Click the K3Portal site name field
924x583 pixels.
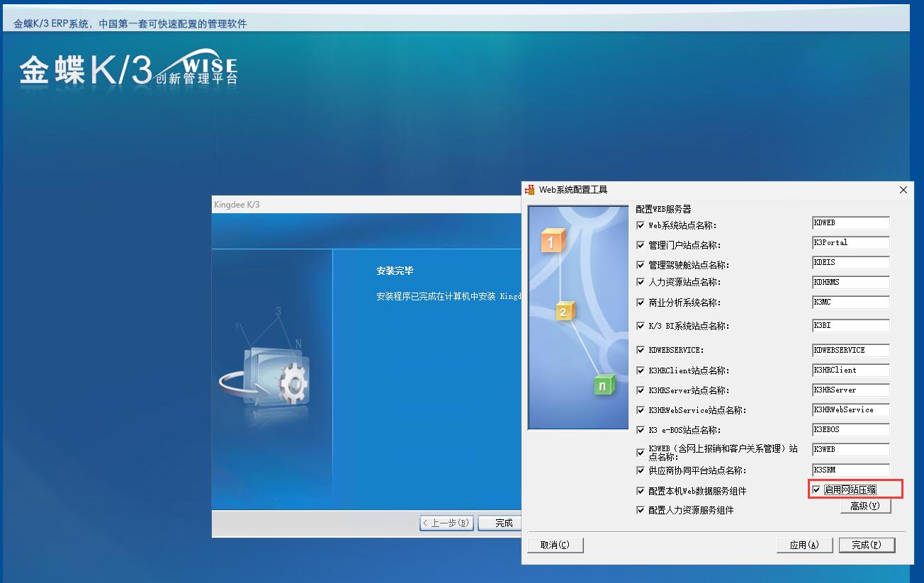tap(850, 243)
